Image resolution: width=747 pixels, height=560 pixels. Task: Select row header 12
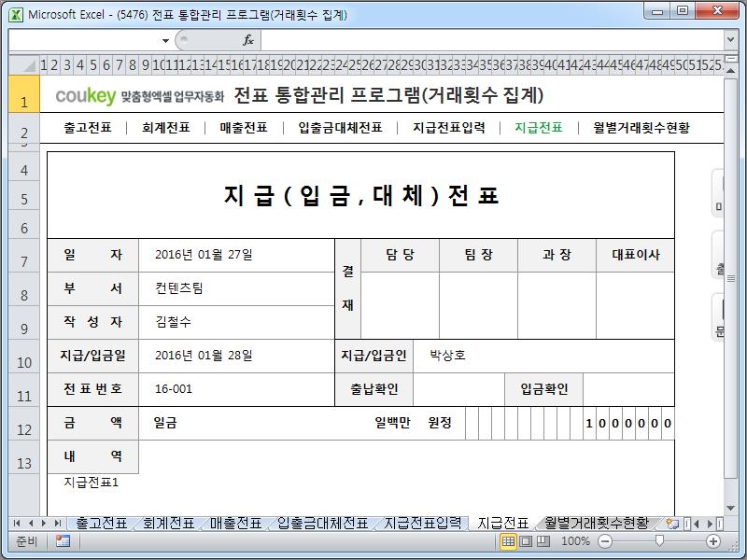(x=24, y=424)
